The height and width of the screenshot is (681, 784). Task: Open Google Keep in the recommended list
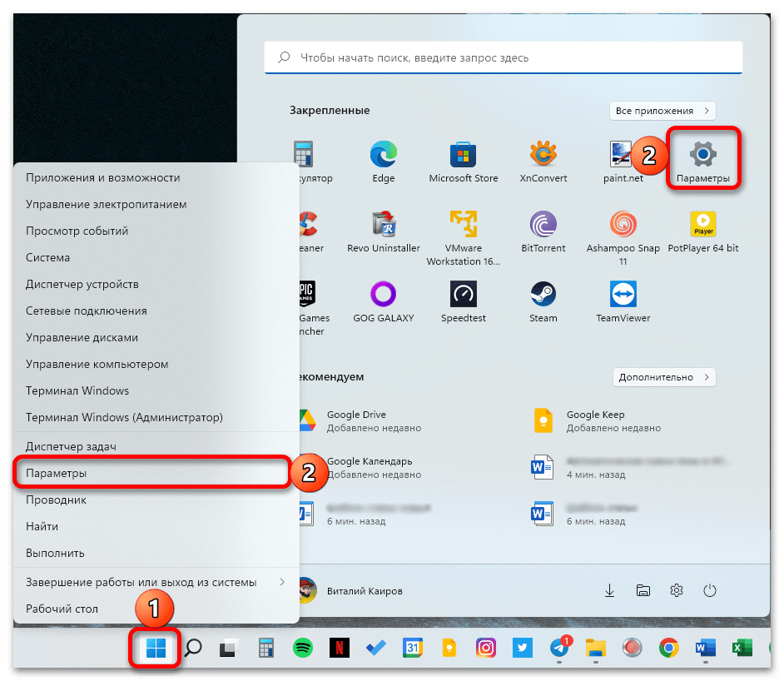coord(598,420)
